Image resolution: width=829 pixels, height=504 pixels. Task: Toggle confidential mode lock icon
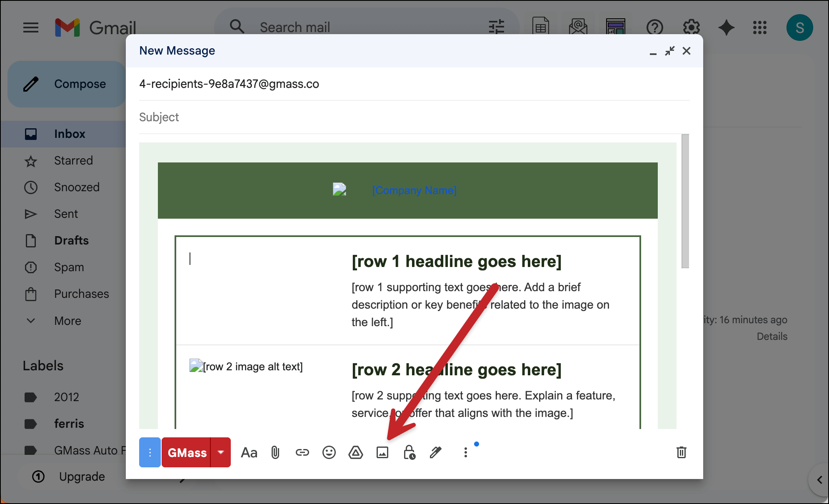pos(409,452)
